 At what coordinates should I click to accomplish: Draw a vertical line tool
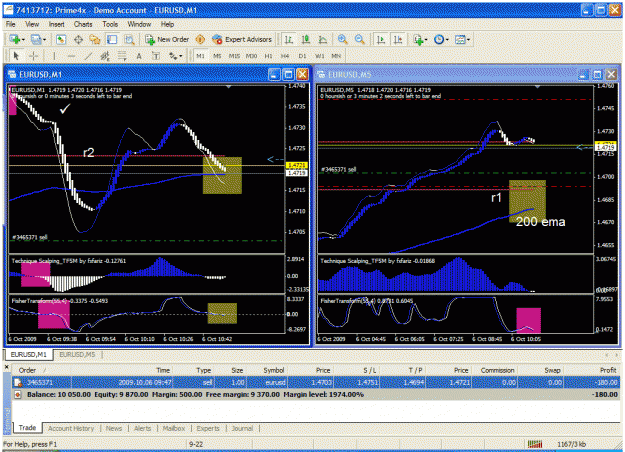click(54, 56)
